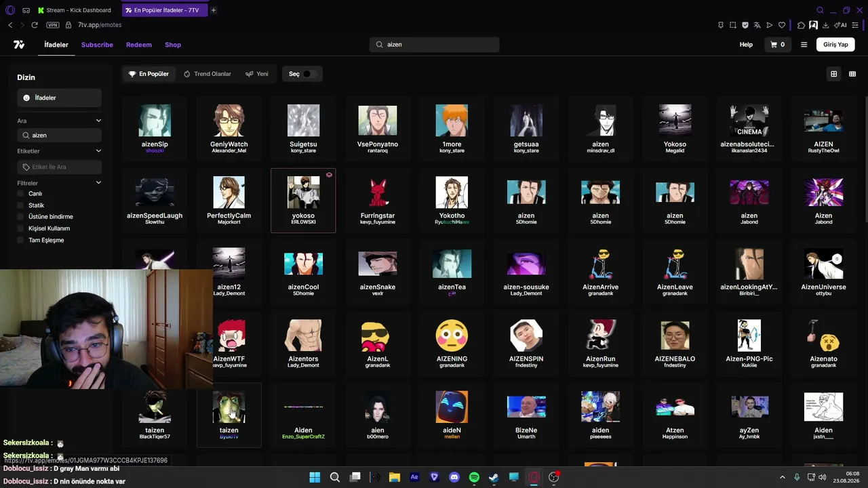Switch to large grid view

tap(834, 74)
